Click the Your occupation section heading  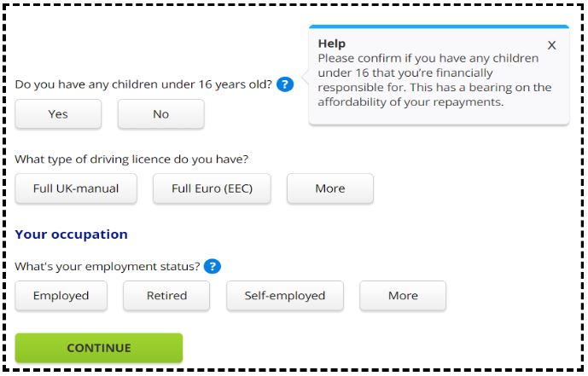pos(71,234)
